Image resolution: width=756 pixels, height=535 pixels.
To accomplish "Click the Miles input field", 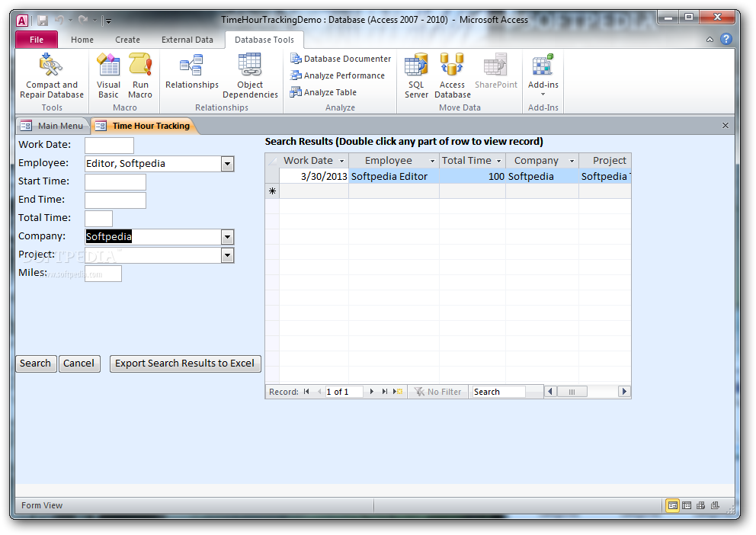I will 103,274.
